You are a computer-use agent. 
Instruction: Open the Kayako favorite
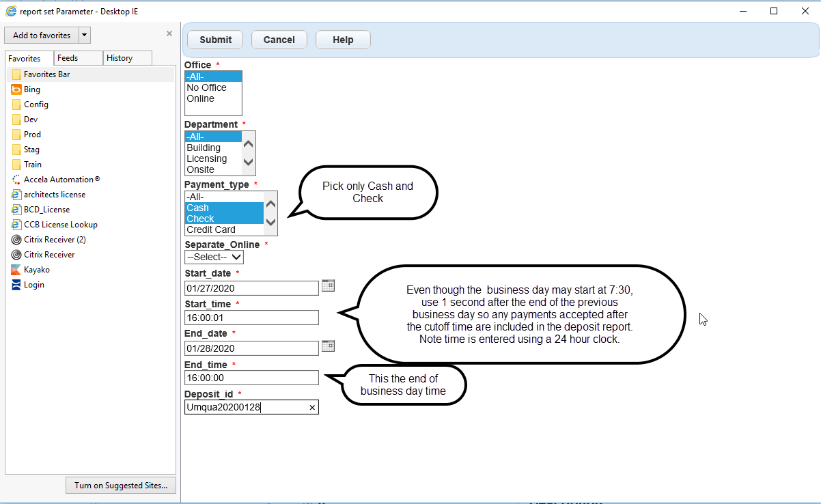36,270
